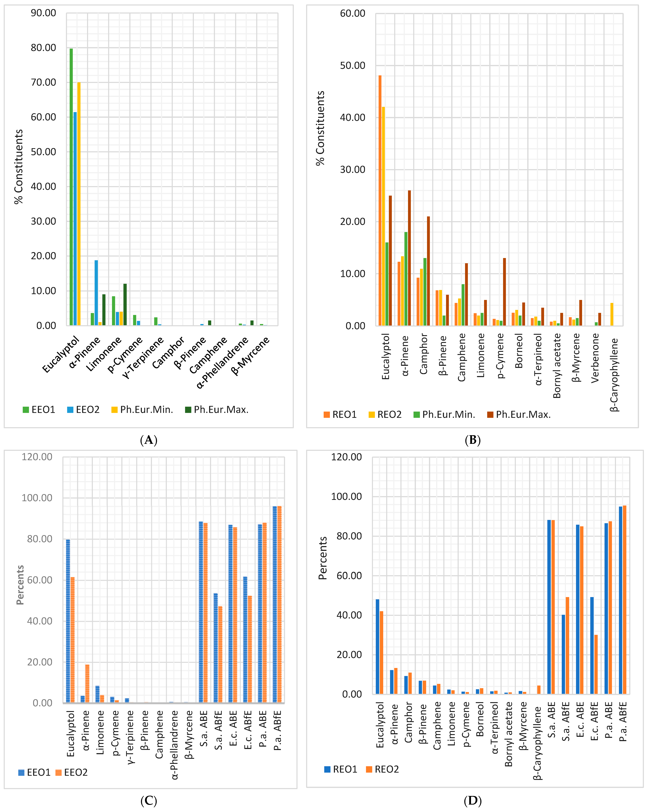Select the tall orange Eucalyptol bar in chart B

point(380,200)
